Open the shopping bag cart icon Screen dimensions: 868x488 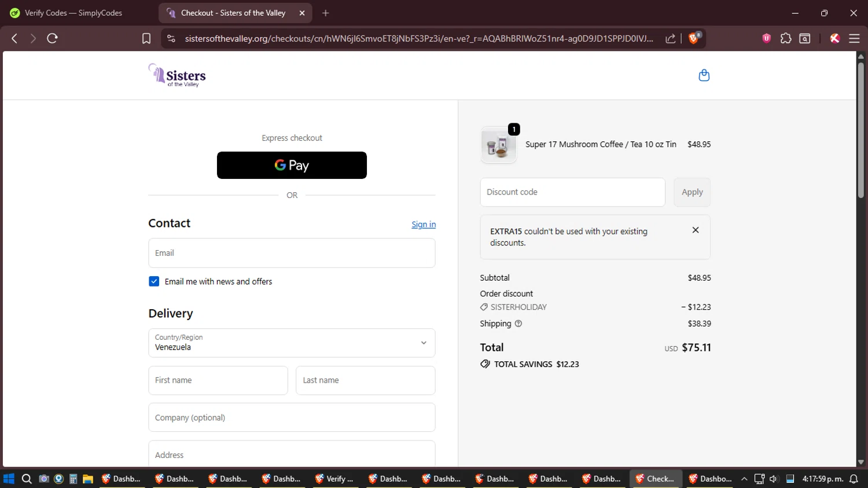pos(704,75)
